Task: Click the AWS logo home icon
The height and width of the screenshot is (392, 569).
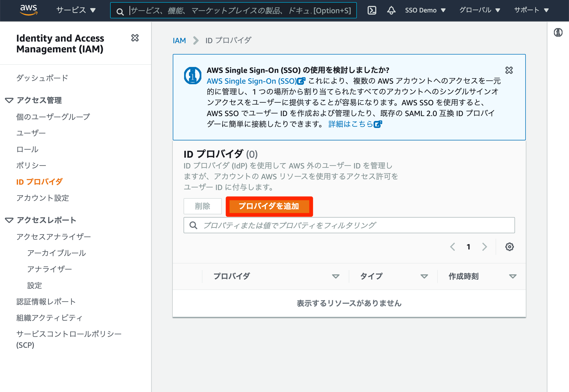Action: click(x=28, y=10)
